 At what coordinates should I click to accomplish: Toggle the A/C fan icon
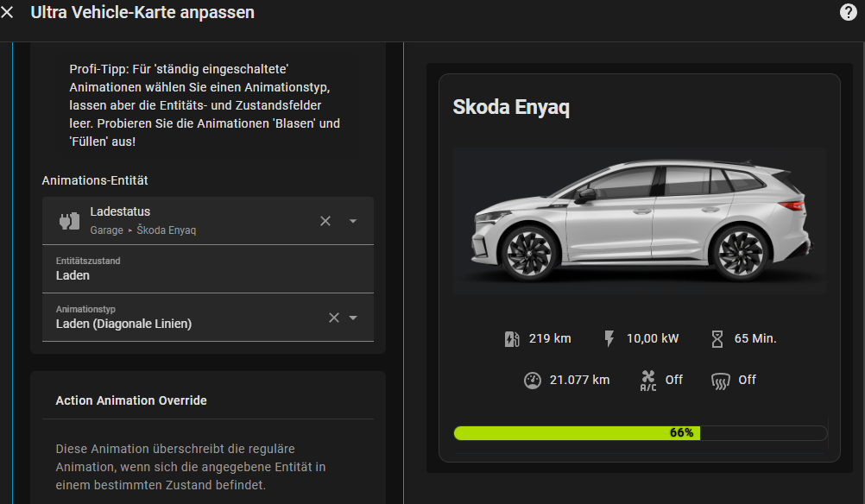[x=648, y=381]
